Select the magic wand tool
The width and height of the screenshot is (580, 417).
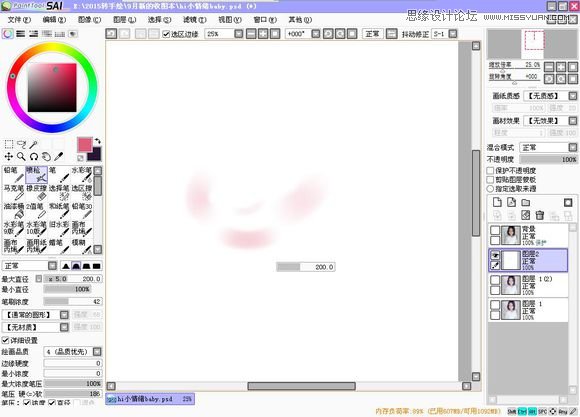point(33,144)
